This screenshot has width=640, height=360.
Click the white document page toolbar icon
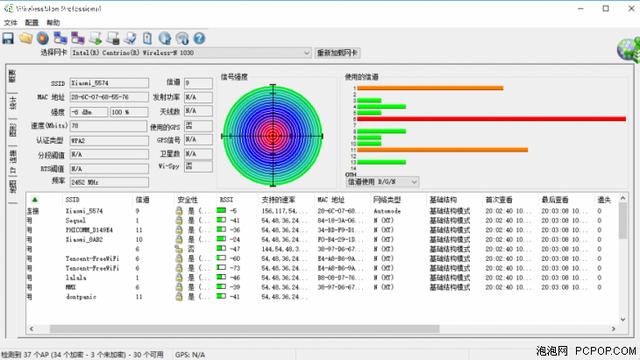(x=147, y=38)
